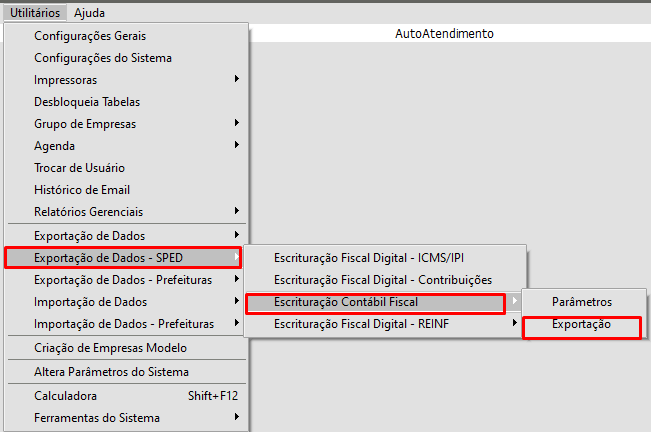Expand arrow beside Impressoras
This screenshot has width=651, height=432.
(x=237, y=78)
